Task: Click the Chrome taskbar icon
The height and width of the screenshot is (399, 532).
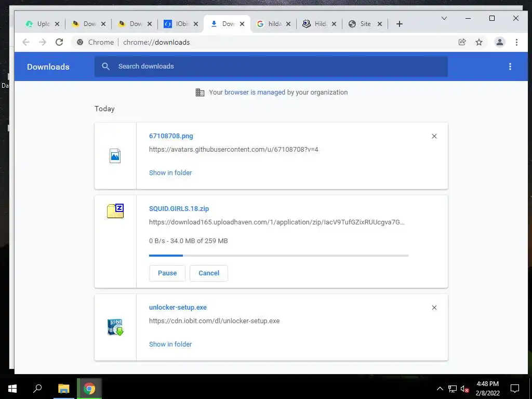Action: point(89,389)
